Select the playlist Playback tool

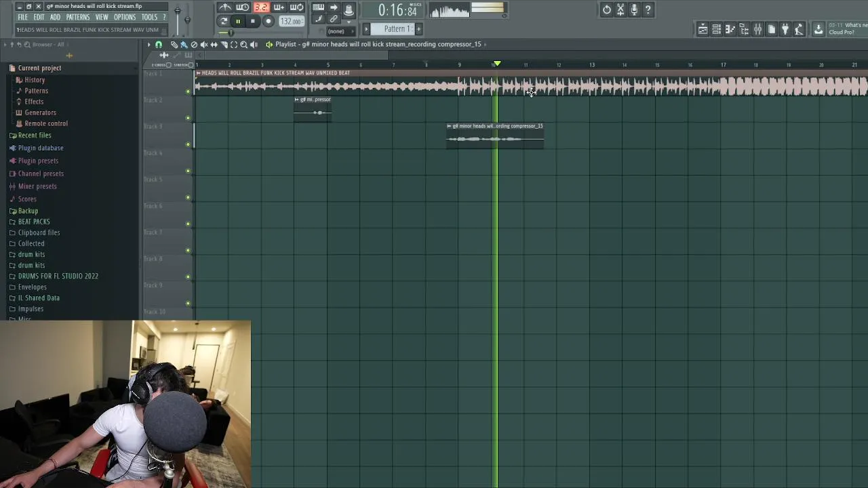coord(254,44)
